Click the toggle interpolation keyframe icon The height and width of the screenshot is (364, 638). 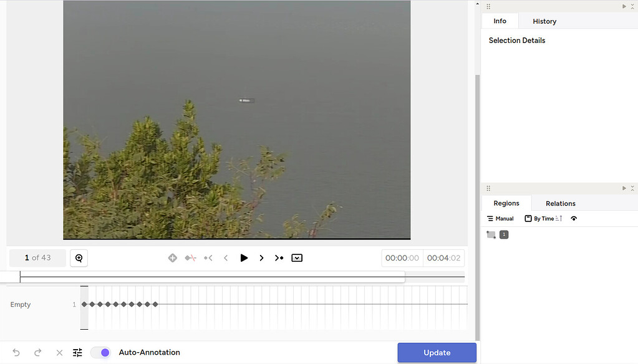coord(190,257)
